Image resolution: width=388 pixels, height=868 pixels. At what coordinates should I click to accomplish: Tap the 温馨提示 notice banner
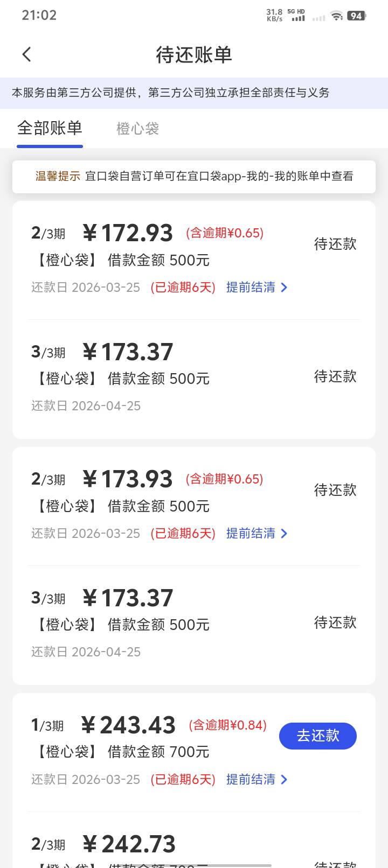coord(194,176)
